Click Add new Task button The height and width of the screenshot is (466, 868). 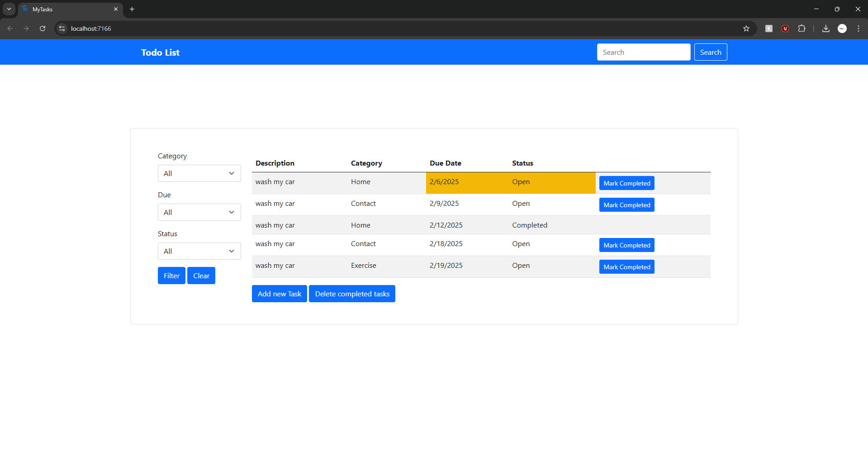(x=280, y=294)
